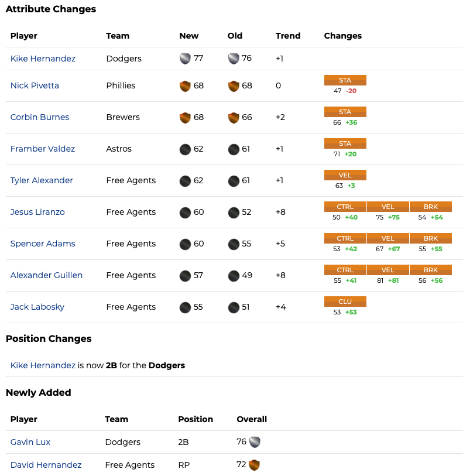
Task: Click Jack Labosky's CLU attribute label
Action: tap(345, 302)
